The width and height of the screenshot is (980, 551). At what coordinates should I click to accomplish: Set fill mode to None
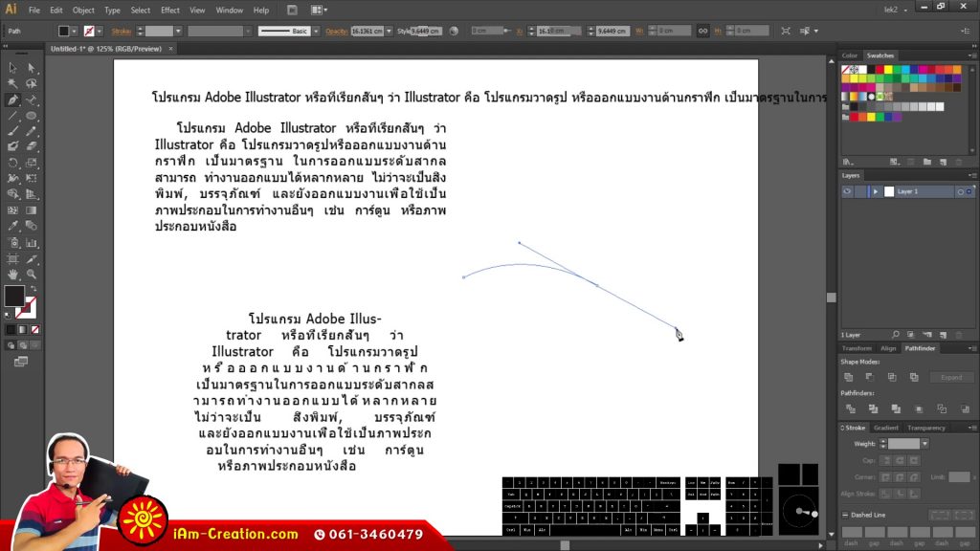pos(35,330)
